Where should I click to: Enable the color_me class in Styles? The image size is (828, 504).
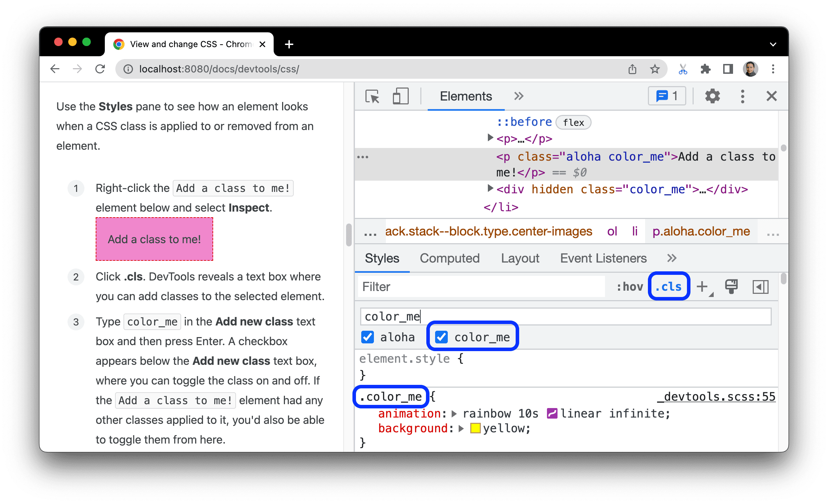pos(441,337)
